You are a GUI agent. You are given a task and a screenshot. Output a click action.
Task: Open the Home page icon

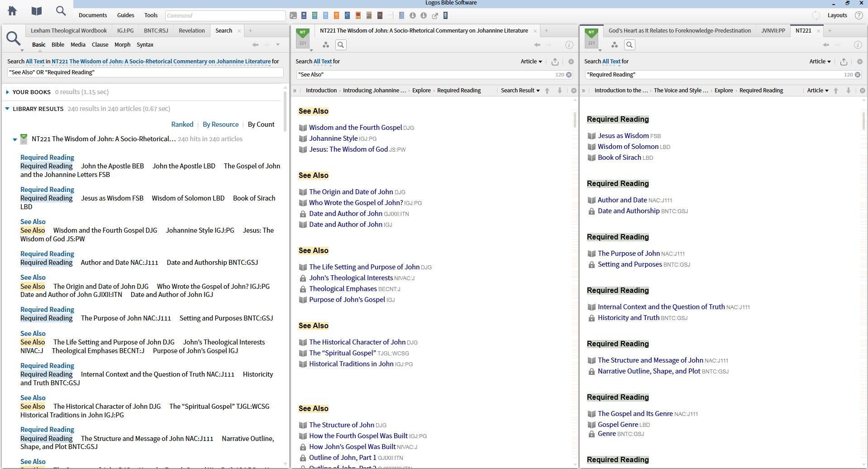point(12,11)
